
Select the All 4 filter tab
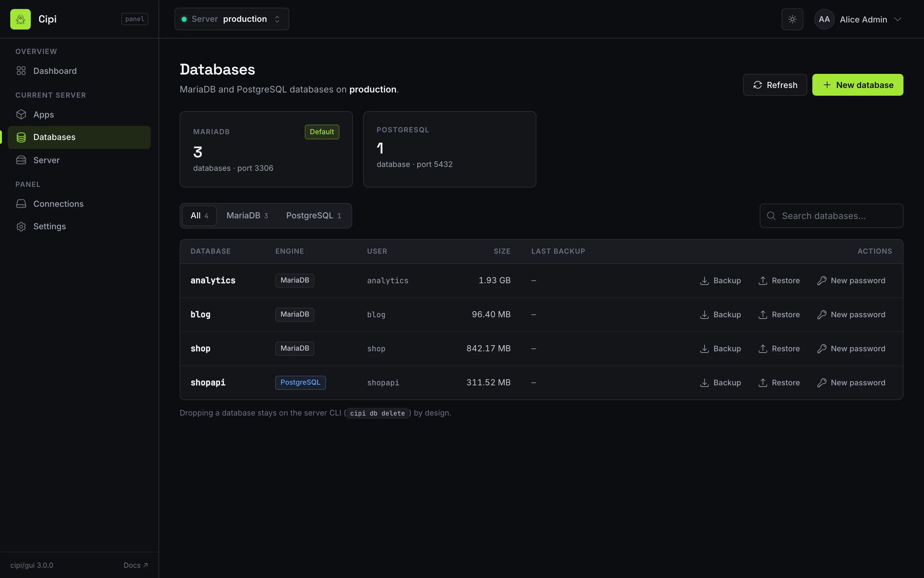(x=199, y=215)
